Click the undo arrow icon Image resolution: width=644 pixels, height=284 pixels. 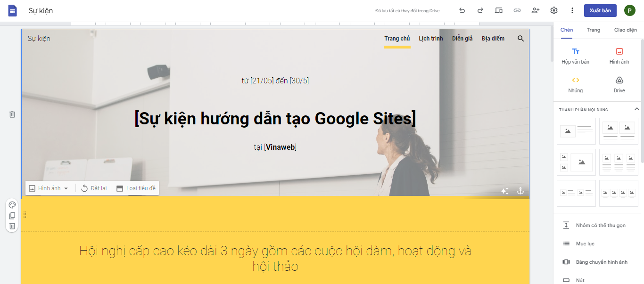[462, 10]
